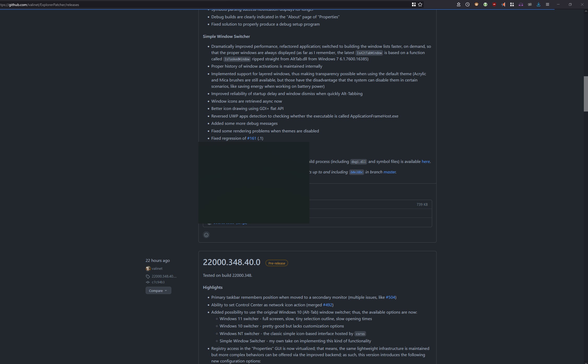
Task: Open the Firefox hamburger menu
Action: [x=548, y=4]
